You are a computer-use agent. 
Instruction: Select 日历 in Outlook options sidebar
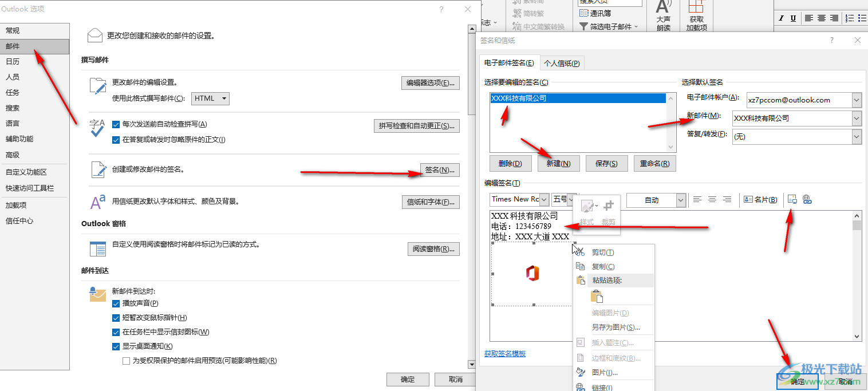coord(34,62)
